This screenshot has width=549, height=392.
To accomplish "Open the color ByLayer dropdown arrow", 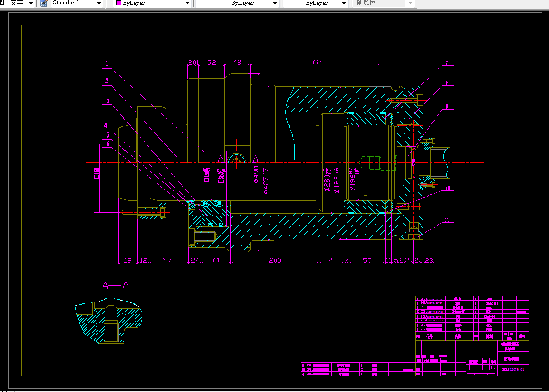I will pyautogui.click(x=187, y=3).
